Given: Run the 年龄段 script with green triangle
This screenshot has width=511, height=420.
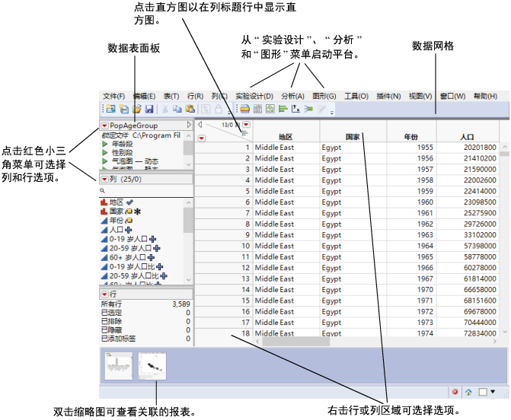Looking at the screenshot, I should 104,144.
